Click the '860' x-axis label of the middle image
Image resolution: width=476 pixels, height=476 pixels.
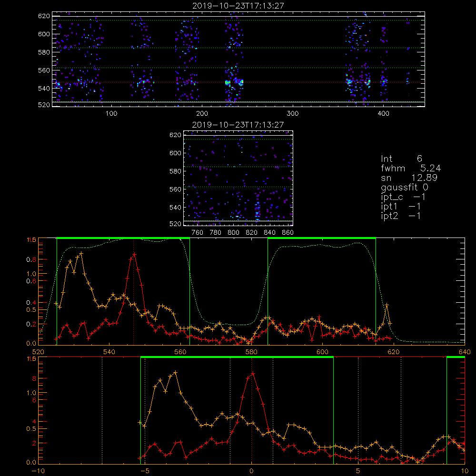(288, 233)
